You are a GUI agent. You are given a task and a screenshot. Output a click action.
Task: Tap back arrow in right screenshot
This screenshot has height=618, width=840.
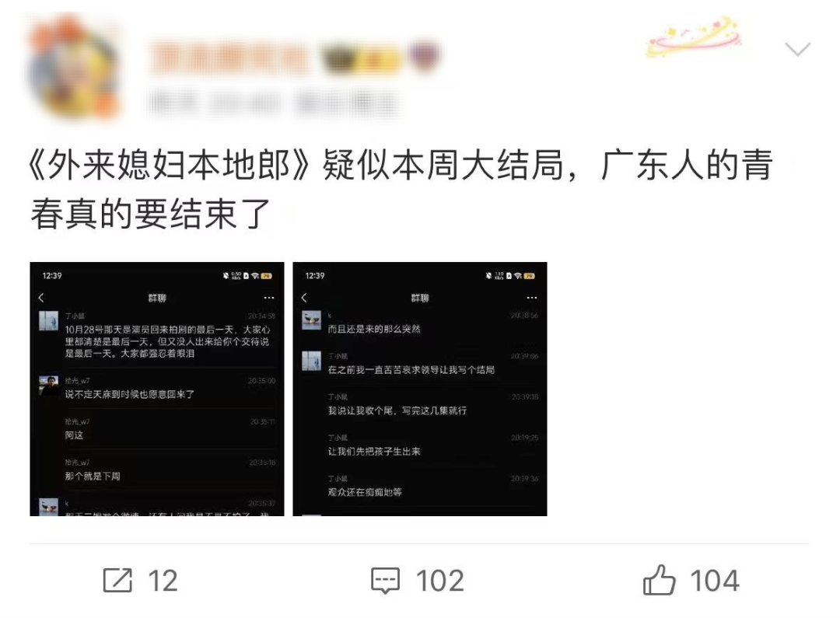pyautogui.click(x=304, y=298)
